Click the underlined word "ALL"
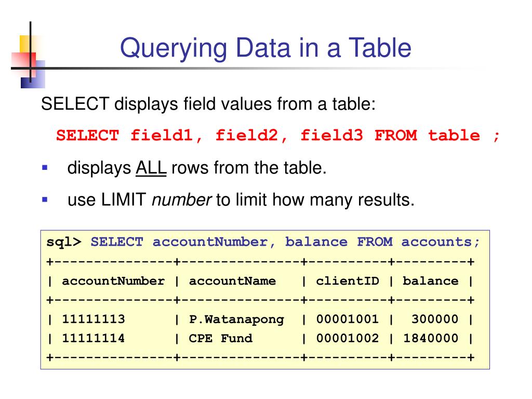This screenshot has height=399, width=532. 151,168
